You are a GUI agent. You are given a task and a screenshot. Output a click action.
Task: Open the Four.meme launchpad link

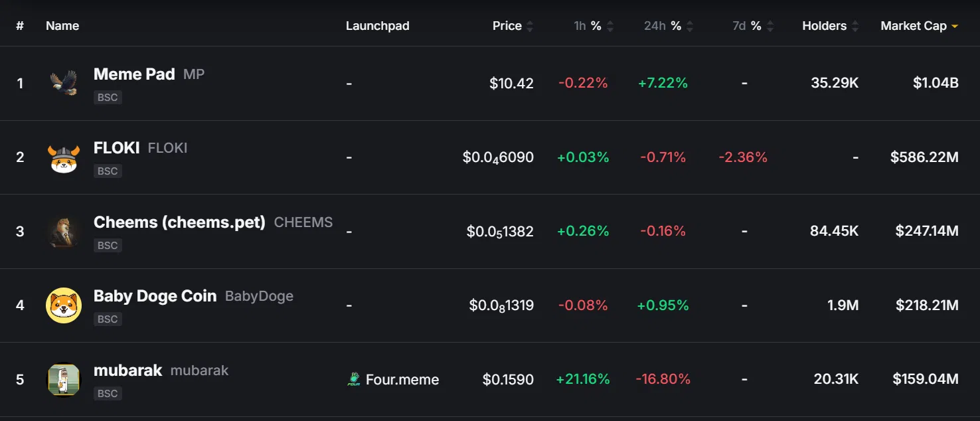click(402, 380)
